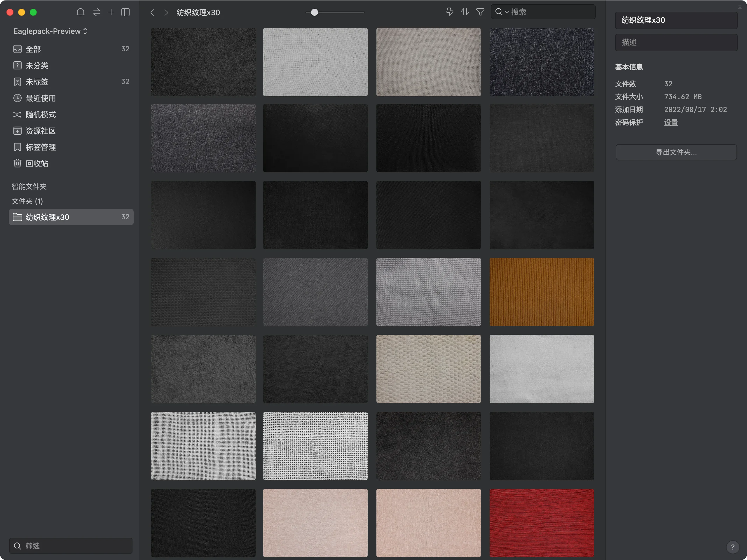Select the orange corduroy texture thumbnail

tap(542, 292)
